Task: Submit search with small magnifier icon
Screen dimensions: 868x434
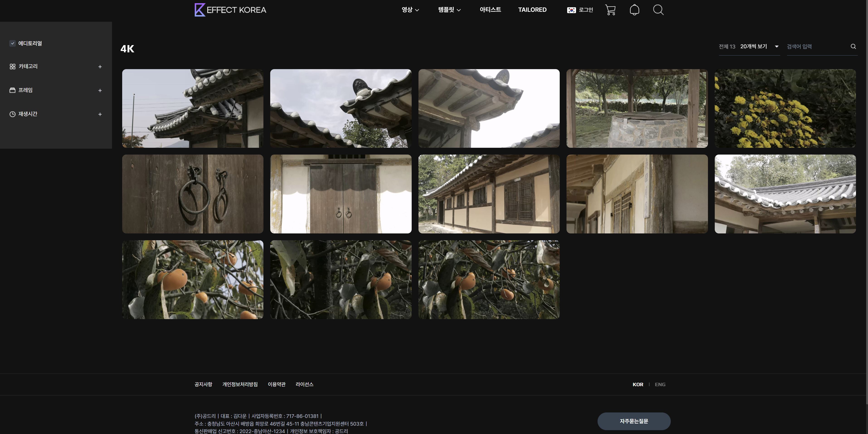Action: [x=853, y=46]
